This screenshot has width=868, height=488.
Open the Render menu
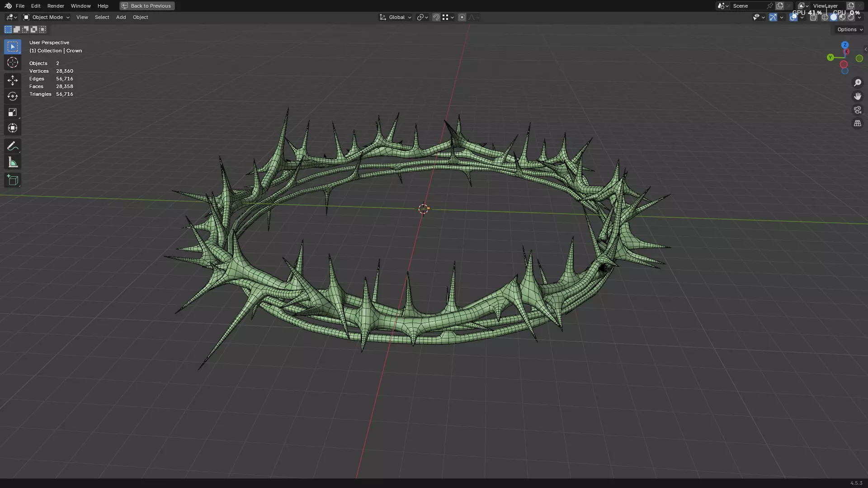[56, 6]
